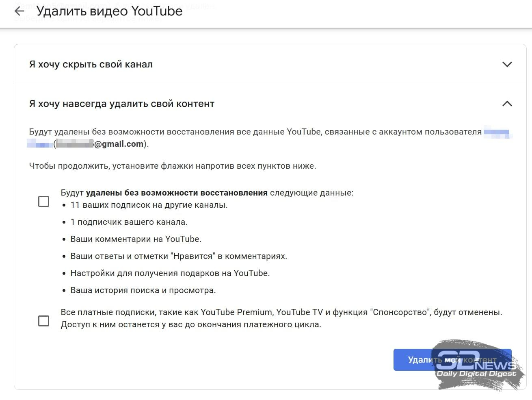This screenshot has width=532, height=400.
Task: Check the paid subscriptions cancellation checkbox
Action: click(x=43, y=321)
